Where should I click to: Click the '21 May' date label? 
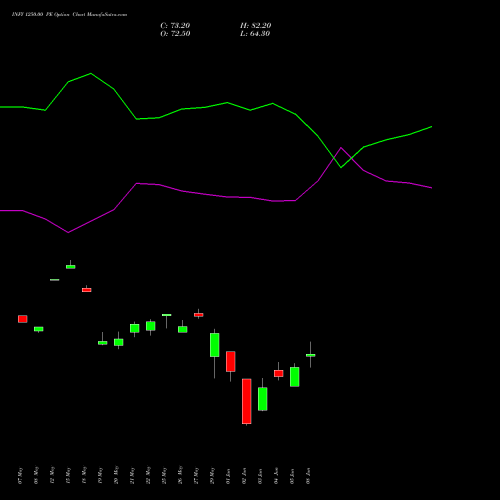tap(132, 476)
